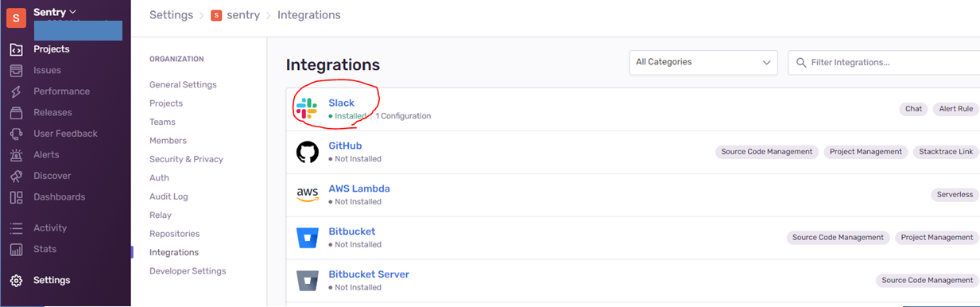Click the gray Bitbucket Server logo
The image size is (980, 307).
[307, 281]
